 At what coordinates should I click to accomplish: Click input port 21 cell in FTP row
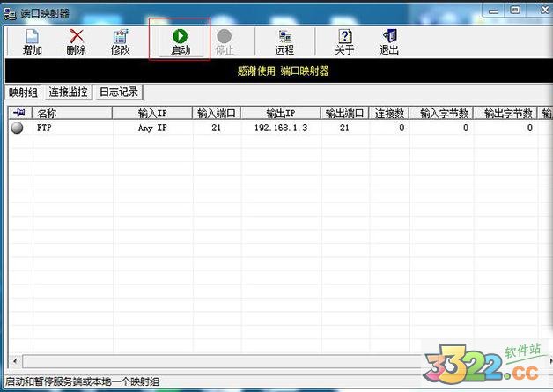tap(217, 128)
